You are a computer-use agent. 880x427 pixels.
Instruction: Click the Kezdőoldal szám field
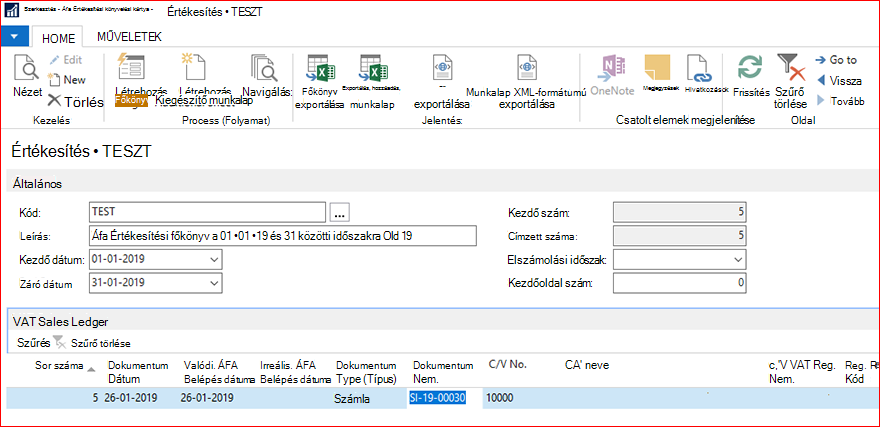(x=680, y=283)
